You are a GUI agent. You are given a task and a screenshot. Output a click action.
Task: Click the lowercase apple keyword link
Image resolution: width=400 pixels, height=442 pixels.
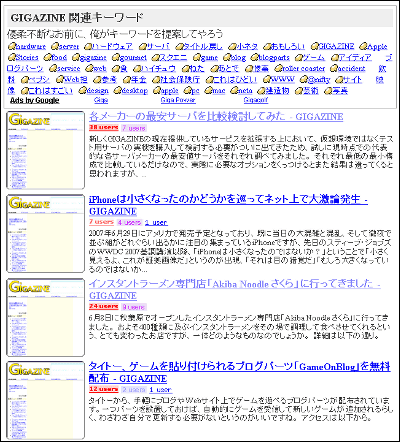click(x=170, y=91)
